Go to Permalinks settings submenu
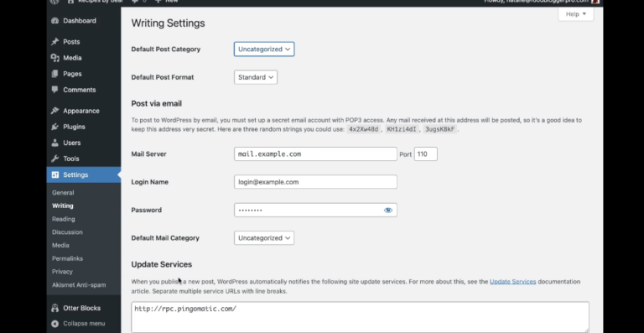Screen dimensions: 644x333 point(67,258)
